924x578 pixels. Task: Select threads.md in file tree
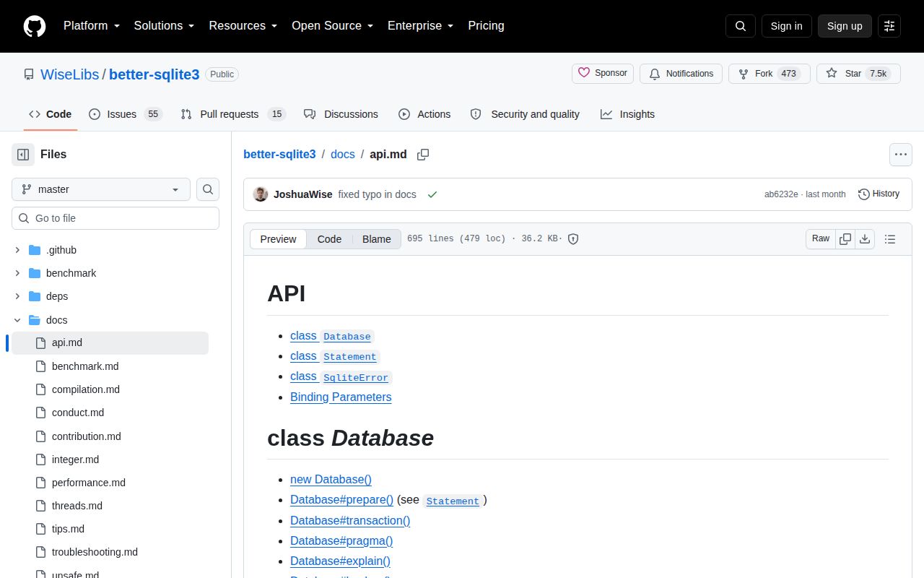(77, 506)
